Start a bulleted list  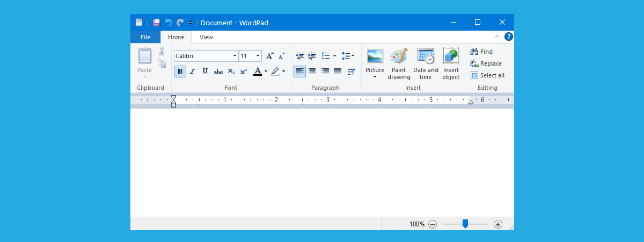click(326, 55)
